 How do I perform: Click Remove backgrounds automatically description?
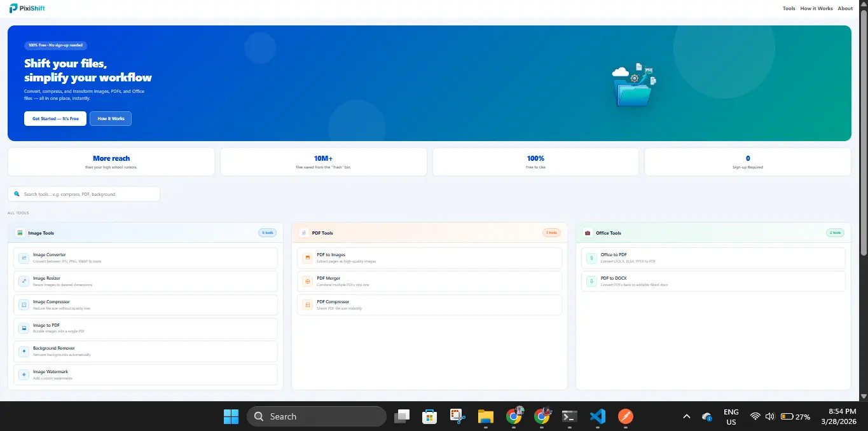pos(62,355)
